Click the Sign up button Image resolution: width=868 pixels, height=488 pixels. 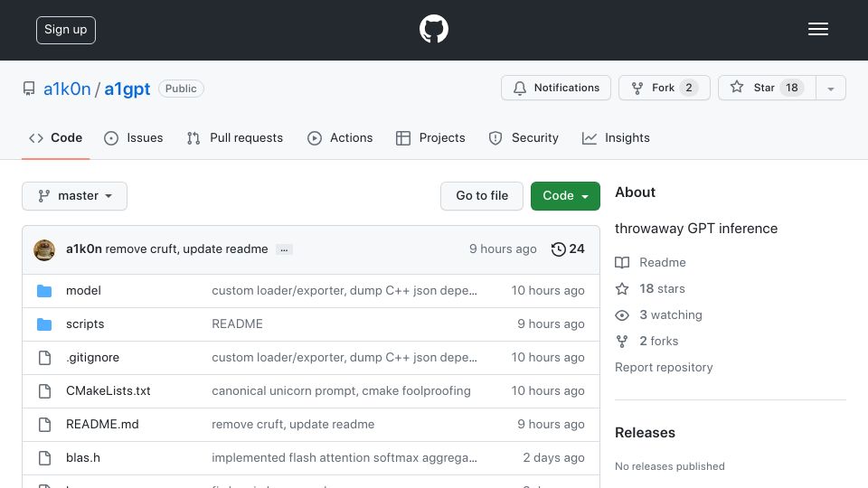tap(66, 30)
